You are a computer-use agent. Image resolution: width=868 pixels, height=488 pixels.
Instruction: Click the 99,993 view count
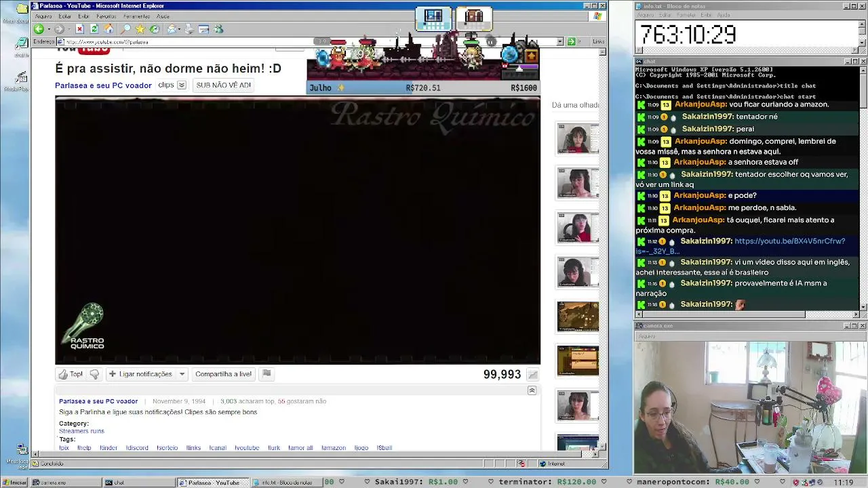[x=502, y=374]
